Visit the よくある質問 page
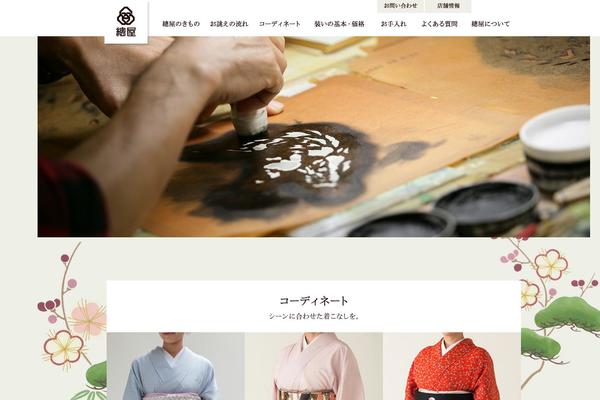The height and width of the screenshot is (400, 600). [x=439, y=24]
